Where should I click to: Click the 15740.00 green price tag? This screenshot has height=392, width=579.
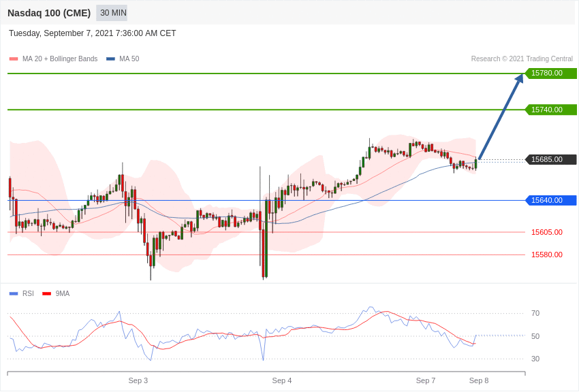pos(550,110)
